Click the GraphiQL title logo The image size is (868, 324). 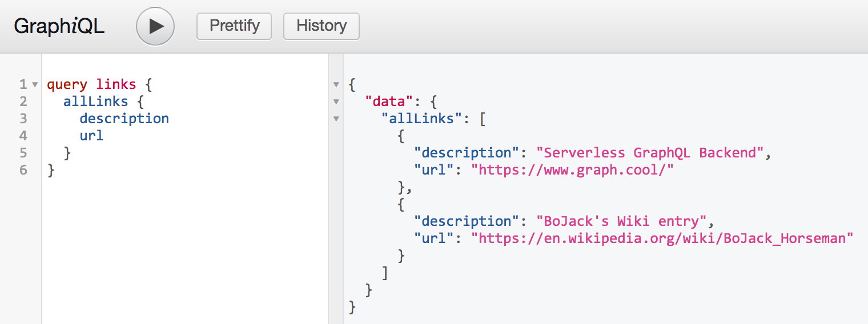pos(59,26)
